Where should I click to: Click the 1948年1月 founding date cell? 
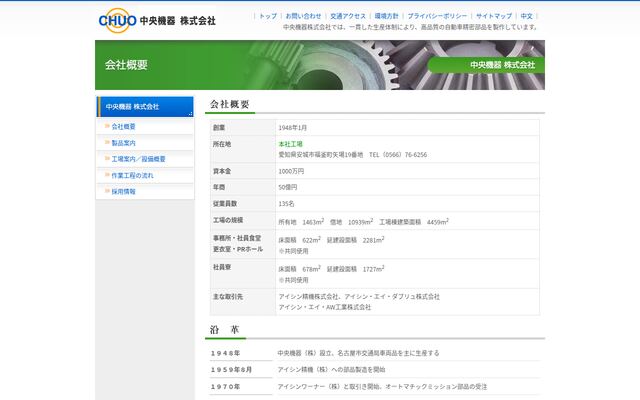point(292,128)
